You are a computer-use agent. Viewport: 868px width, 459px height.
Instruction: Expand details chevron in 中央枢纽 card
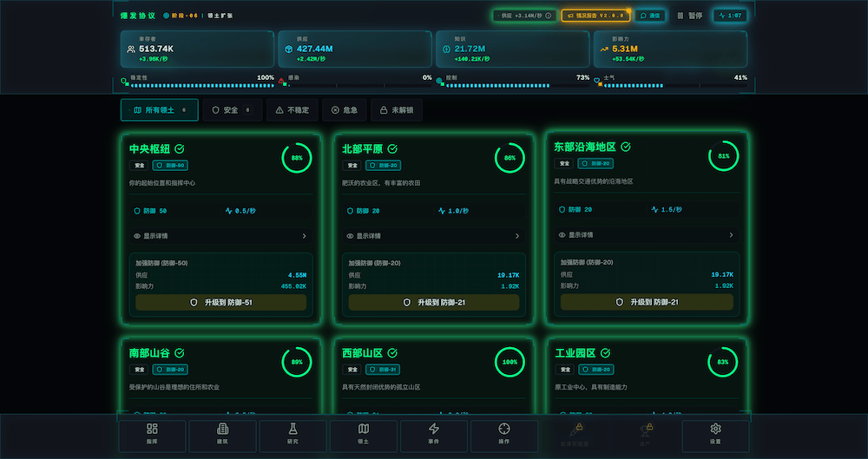[x=304, y=236]
